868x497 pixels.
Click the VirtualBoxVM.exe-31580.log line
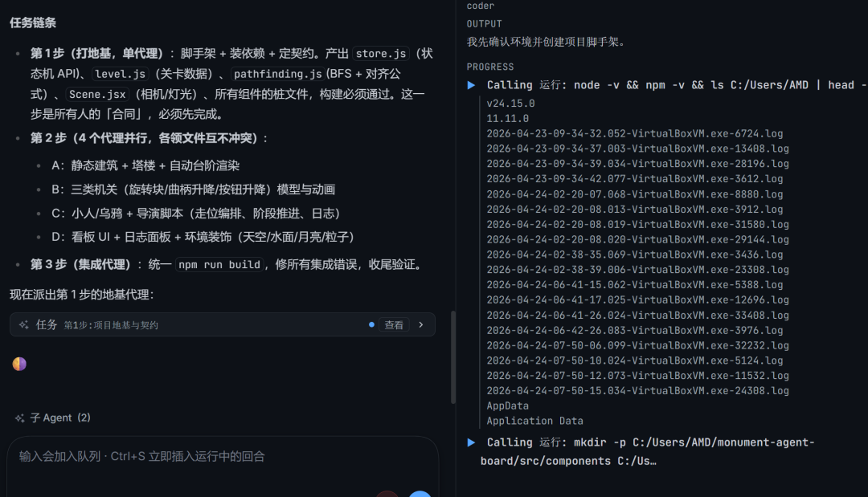pos(637,225)
